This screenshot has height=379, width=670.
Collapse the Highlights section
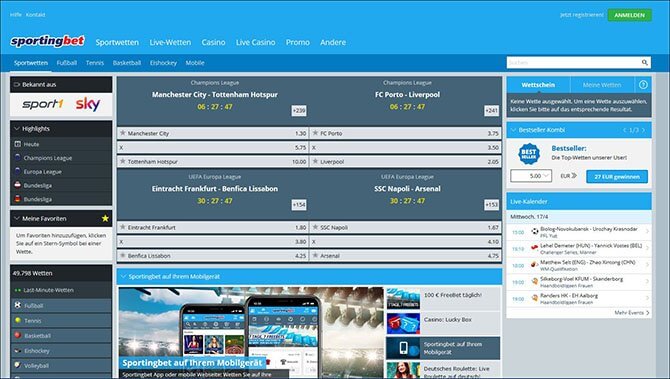(x=17, y=129)
